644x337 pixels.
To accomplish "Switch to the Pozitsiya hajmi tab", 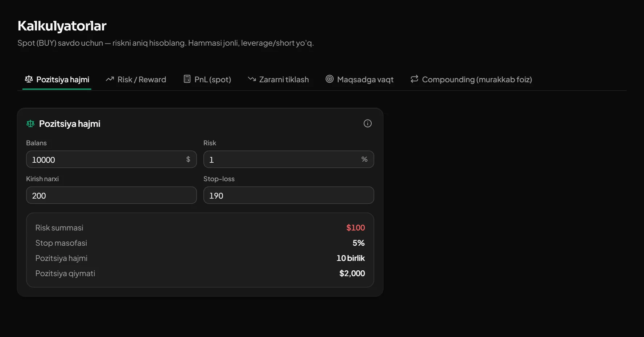I will (x=57, y=79).
